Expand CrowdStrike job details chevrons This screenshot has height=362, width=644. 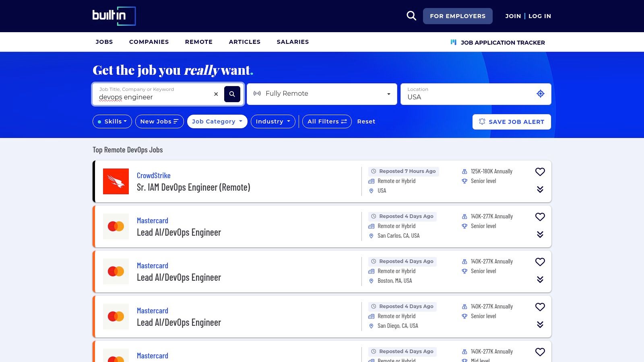[540, 189]
